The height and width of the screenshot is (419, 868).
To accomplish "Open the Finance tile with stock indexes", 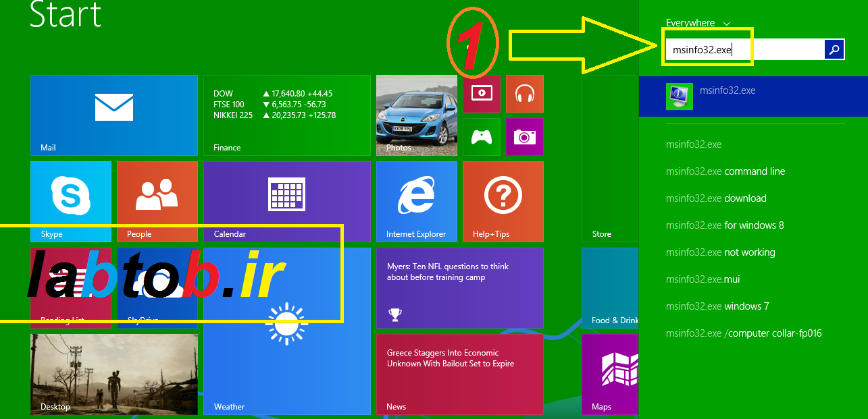I will pyautogui.click(x=287, y=115).
